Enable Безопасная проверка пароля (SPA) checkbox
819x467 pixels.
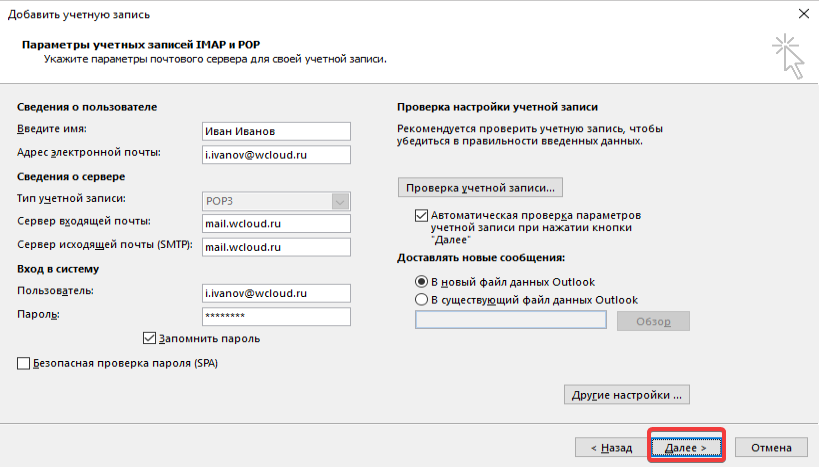(24, 364)
